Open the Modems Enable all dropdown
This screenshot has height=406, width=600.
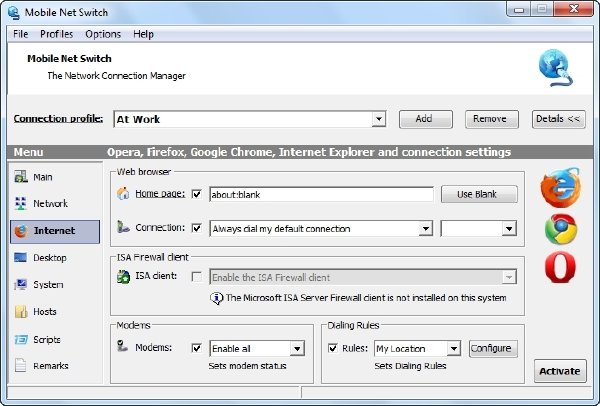297,349
